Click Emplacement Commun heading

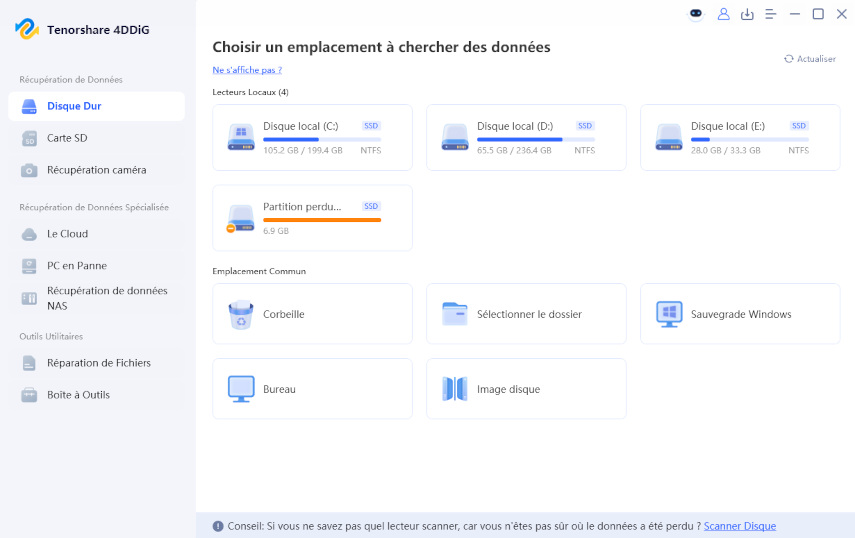coord(259,271)
